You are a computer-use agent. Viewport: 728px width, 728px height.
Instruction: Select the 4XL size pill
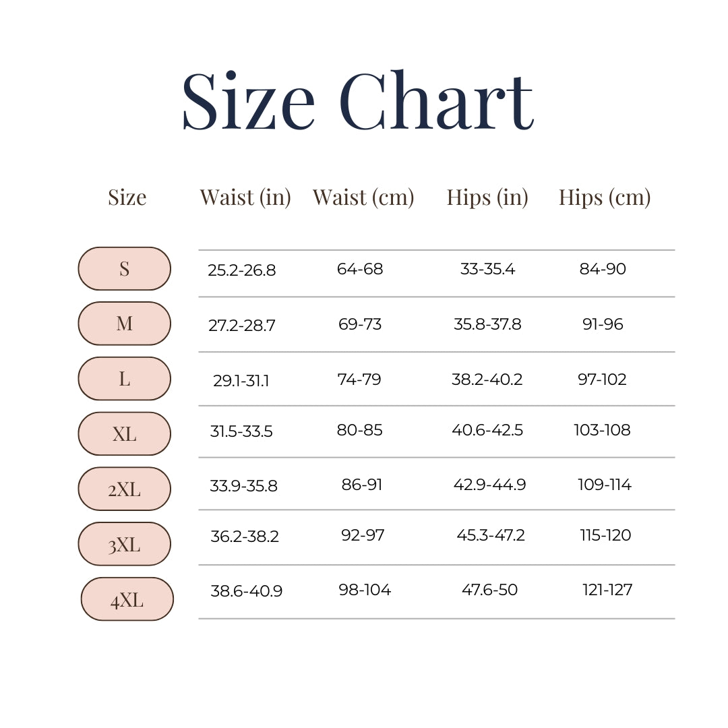click(127, 599)
